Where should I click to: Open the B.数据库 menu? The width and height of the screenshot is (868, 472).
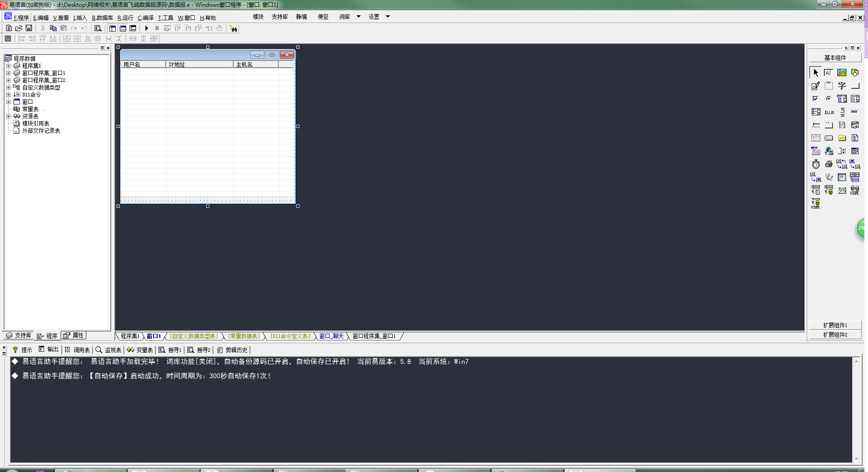pos(102,18)
